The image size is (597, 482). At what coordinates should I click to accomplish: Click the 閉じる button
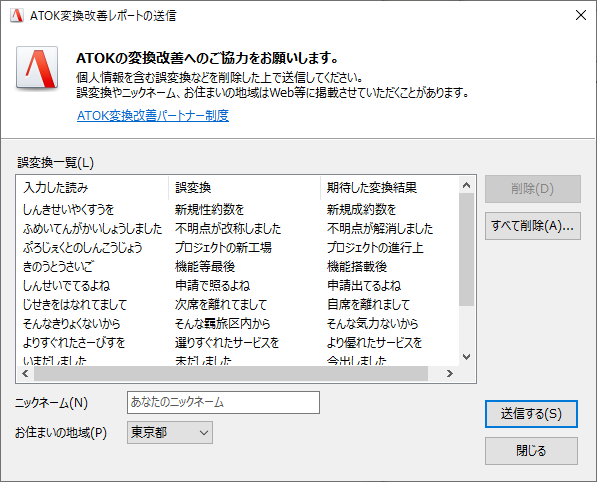tap(531, 451)
